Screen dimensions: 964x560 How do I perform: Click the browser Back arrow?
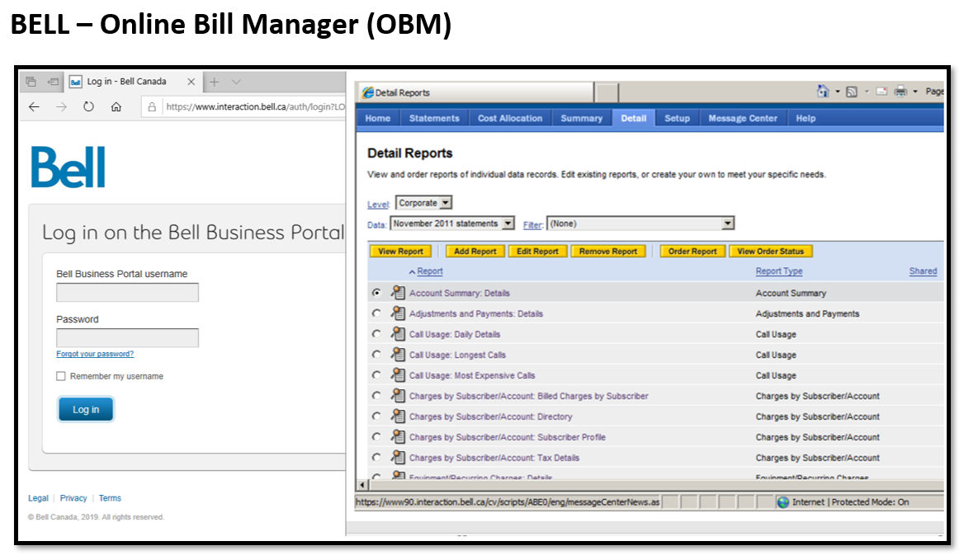click(34, 107)
